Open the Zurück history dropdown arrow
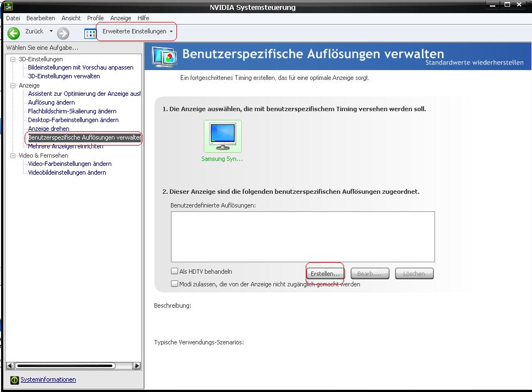Image resolution: width=532 pixels, height=392 pixels. [51, 31]
